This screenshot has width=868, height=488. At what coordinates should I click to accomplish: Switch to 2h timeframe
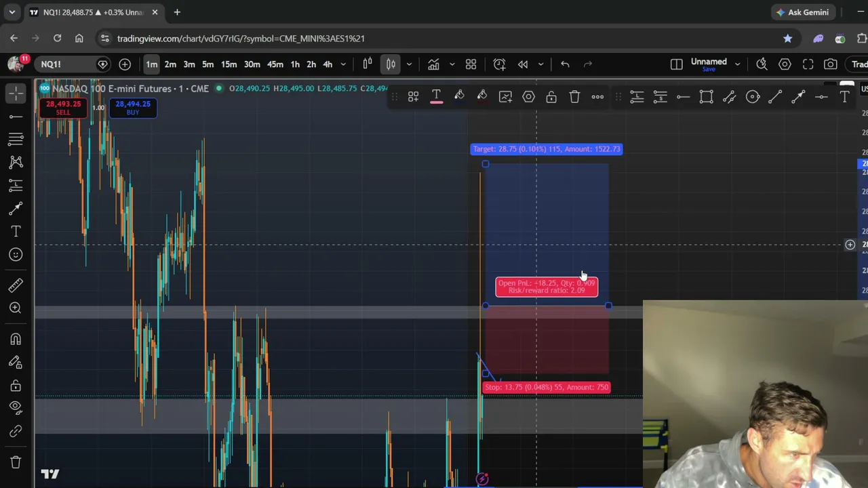[311, 64]
